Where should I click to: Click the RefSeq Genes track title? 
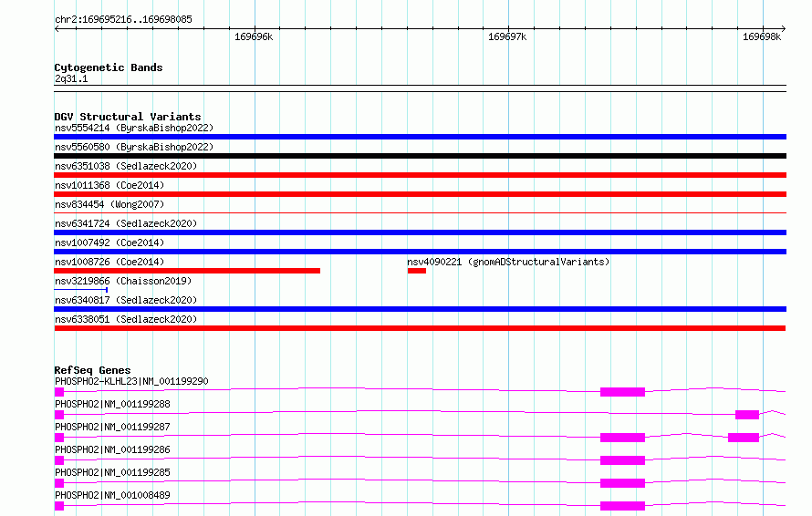pos(92,370)
